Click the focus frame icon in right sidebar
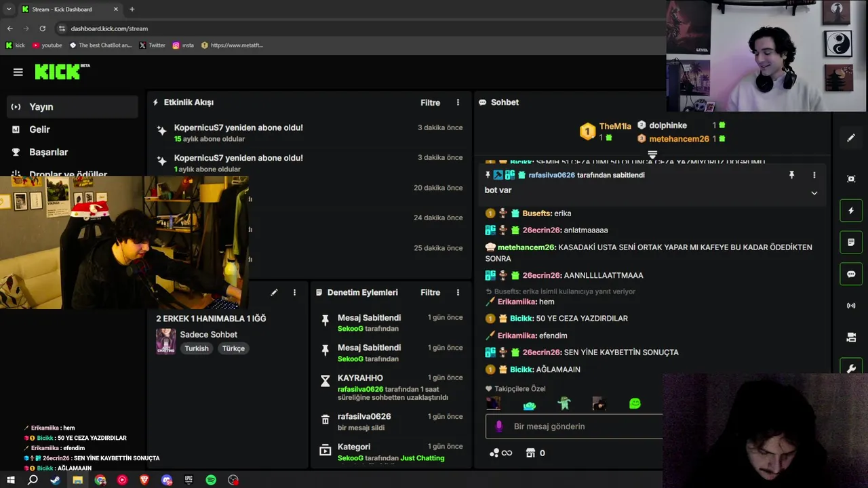This screenshot has height=488, width=868. tap(851, 179)
